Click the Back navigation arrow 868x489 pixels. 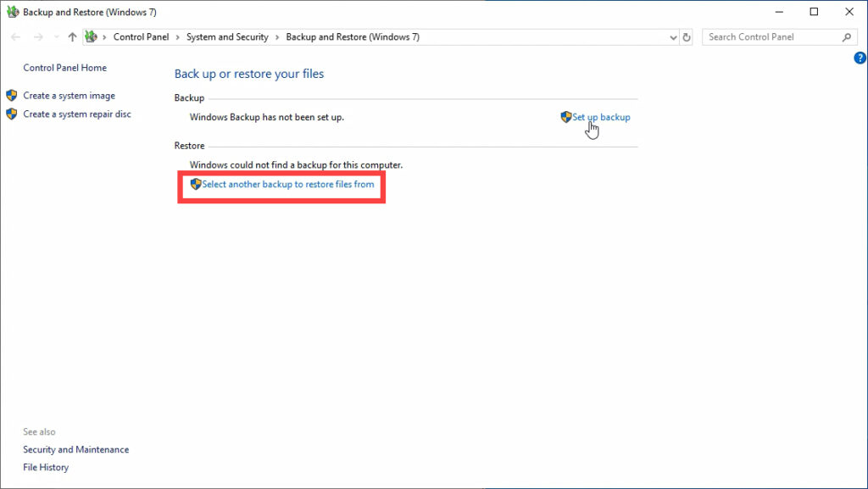point(15,37)
